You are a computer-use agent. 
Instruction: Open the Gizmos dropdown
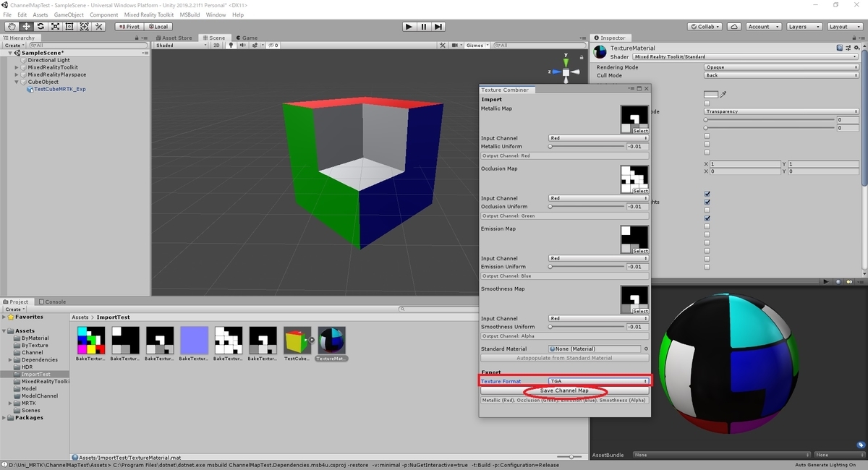[477, 46]
